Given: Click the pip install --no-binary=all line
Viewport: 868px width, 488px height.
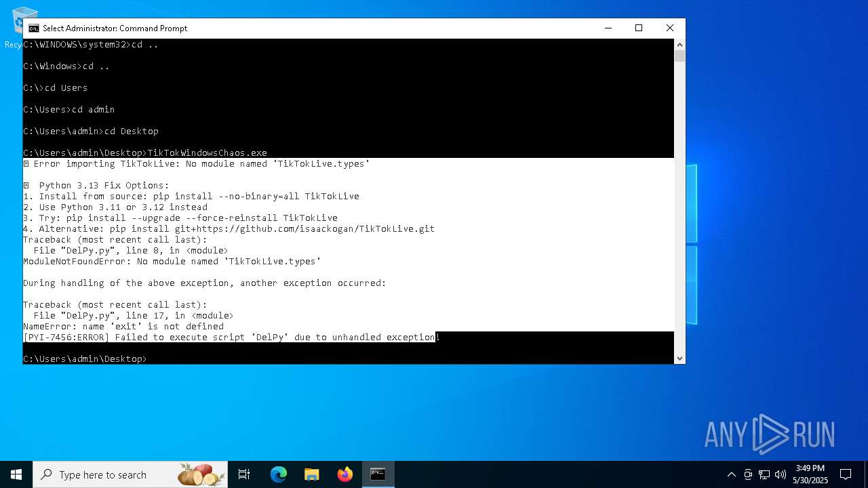Looking at the screenshot, I should (191, 196).
